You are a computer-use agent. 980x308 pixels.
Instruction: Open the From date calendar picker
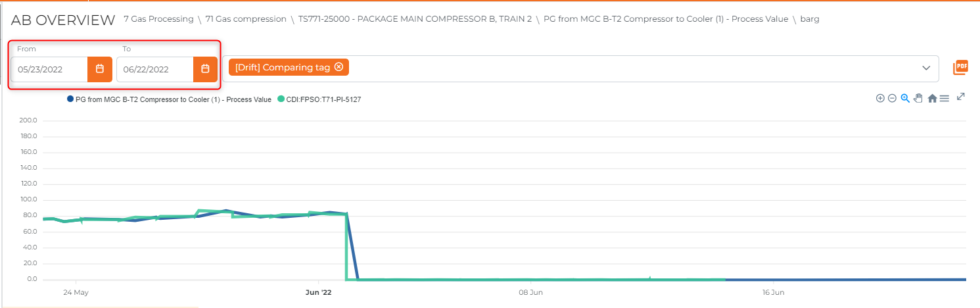pyautogui.click(x=100, y=69)
